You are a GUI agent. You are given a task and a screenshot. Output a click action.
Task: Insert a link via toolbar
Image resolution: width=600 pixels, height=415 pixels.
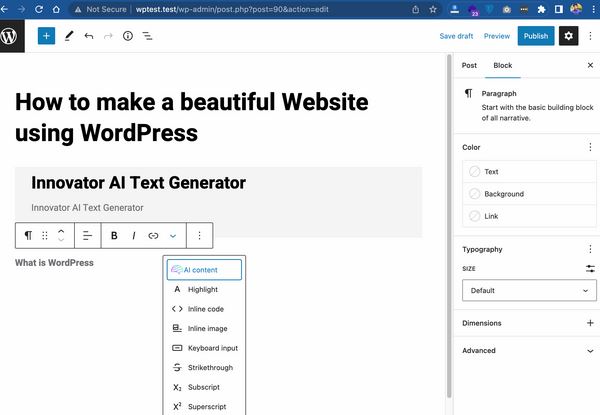point(153,236)
